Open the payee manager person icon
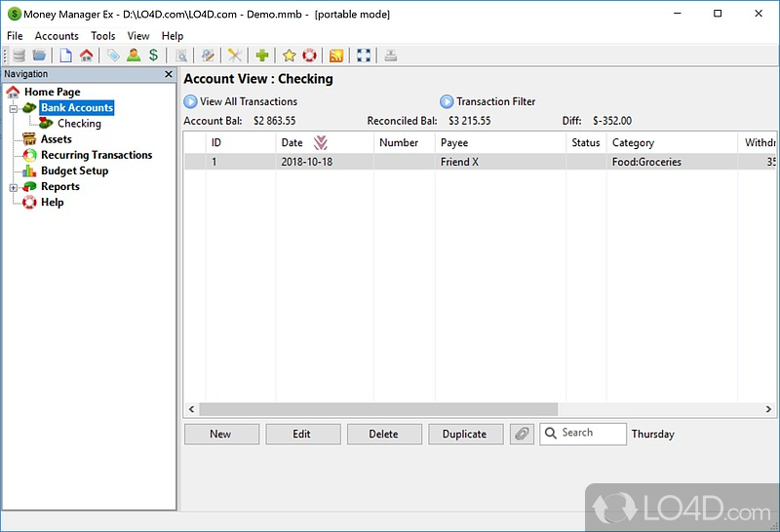Viewport: 780px width, 532px height. [x=134, y=56]
